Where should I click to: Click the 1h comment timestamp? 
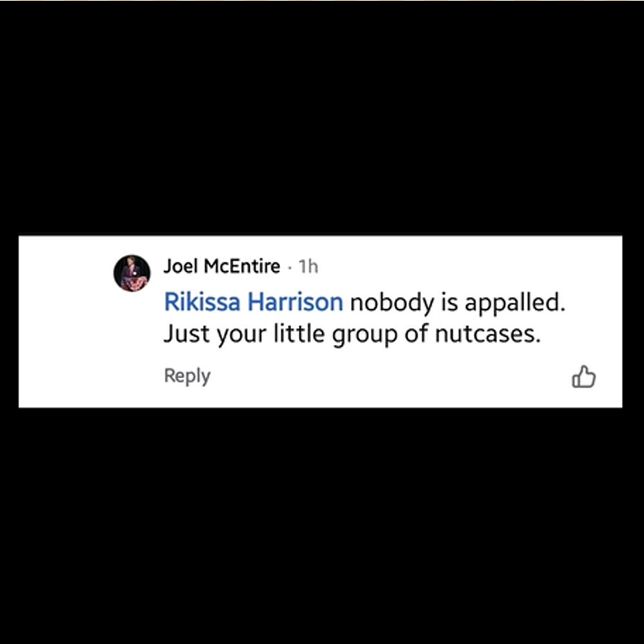(308, 267)
